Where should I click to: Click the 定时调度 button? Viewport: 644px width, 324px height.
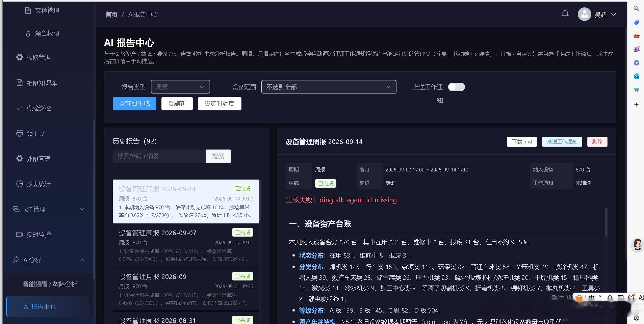click(x=220, y=104)
